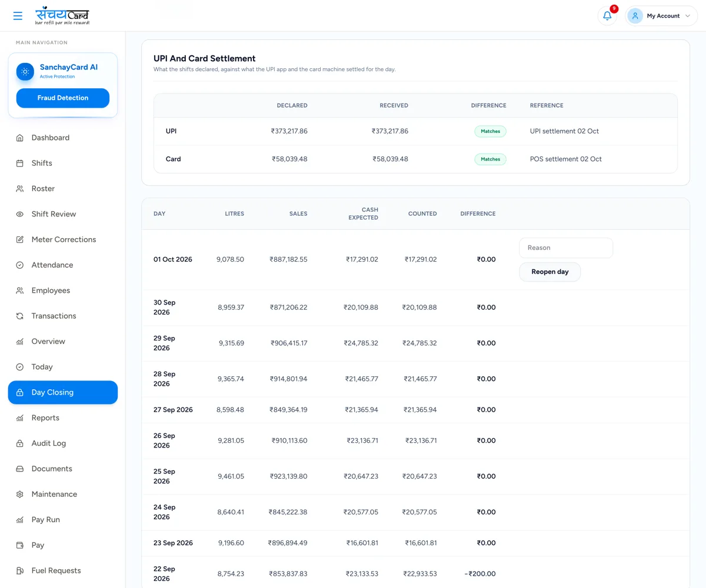Viewport: 706px width, 588px height.
Task: Click the Overview chart icon
Action: (x=19, y=342)
